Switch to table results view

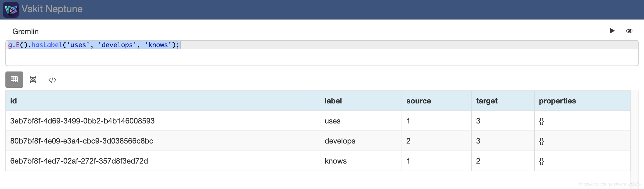click(x=14, y=80)
